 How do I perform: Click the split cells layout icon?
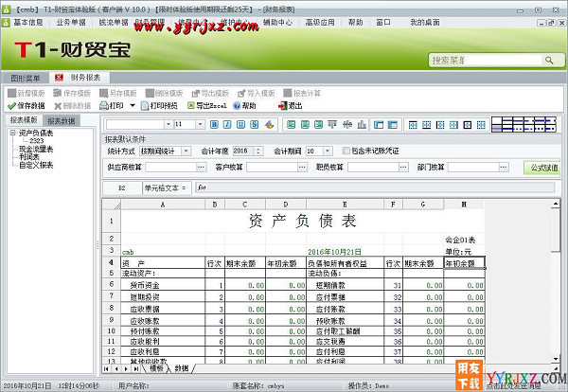tap(393, 125)
